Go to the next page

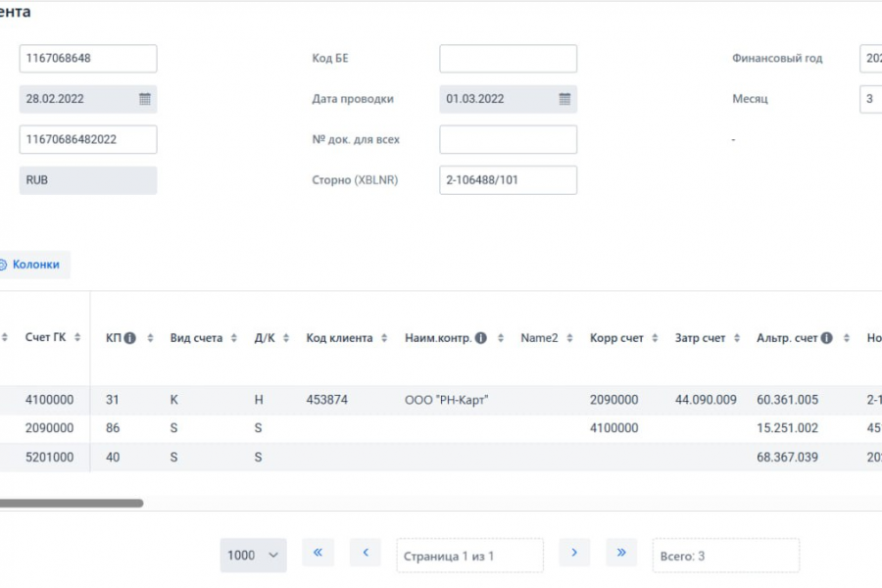[574, 553]
